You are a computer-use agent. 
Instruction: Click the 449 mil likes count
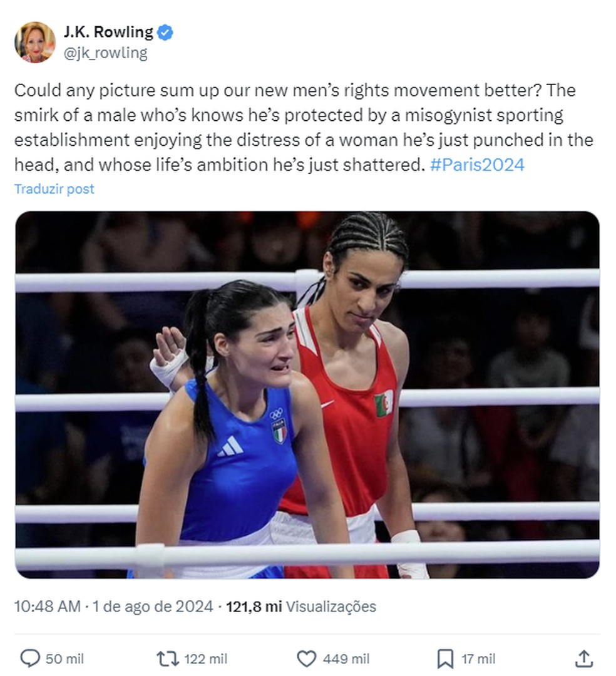[346, 658]
